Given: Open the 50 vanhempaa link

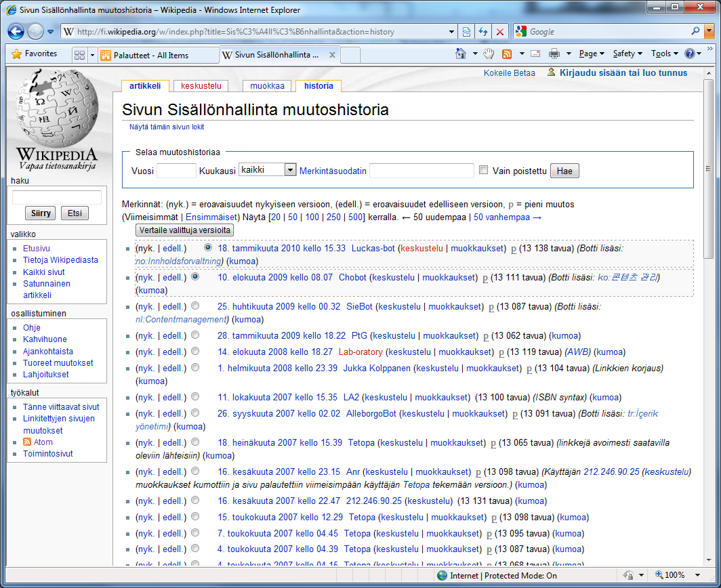Looking at the screenshot, I should (x=507, y=217).
